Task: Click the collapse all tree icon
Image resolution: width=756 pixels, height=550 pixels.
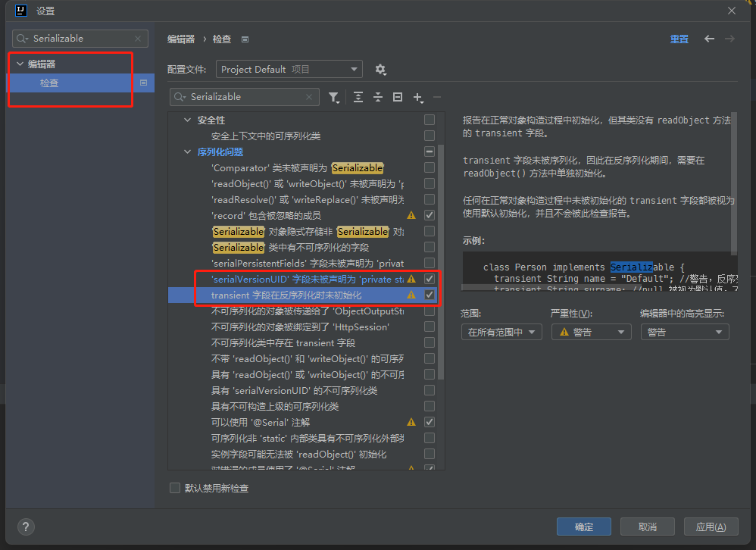Action: (377, 97)
